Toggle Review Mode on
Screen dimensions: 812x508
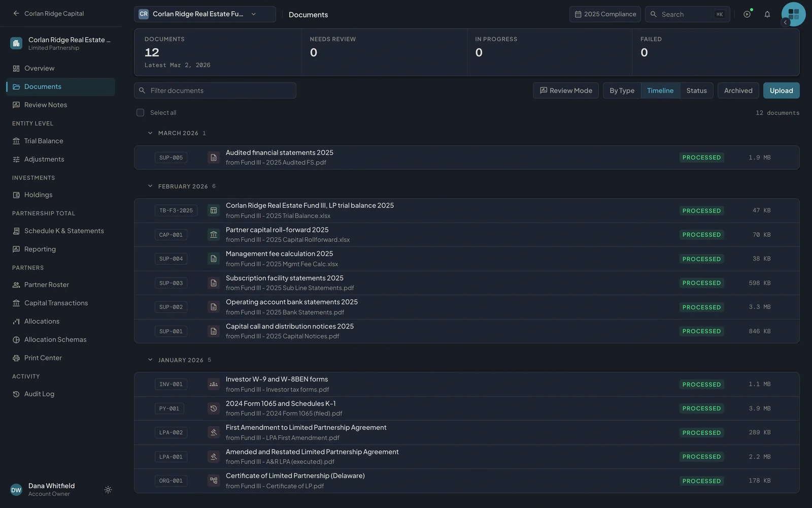pos(566,90)
